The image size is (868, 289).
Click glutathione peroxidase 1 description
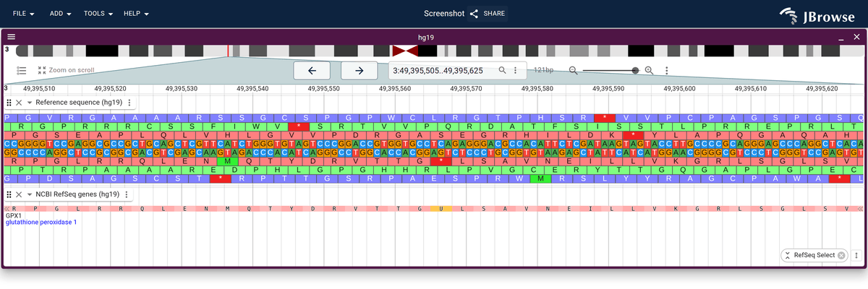(x=41, y=222)
